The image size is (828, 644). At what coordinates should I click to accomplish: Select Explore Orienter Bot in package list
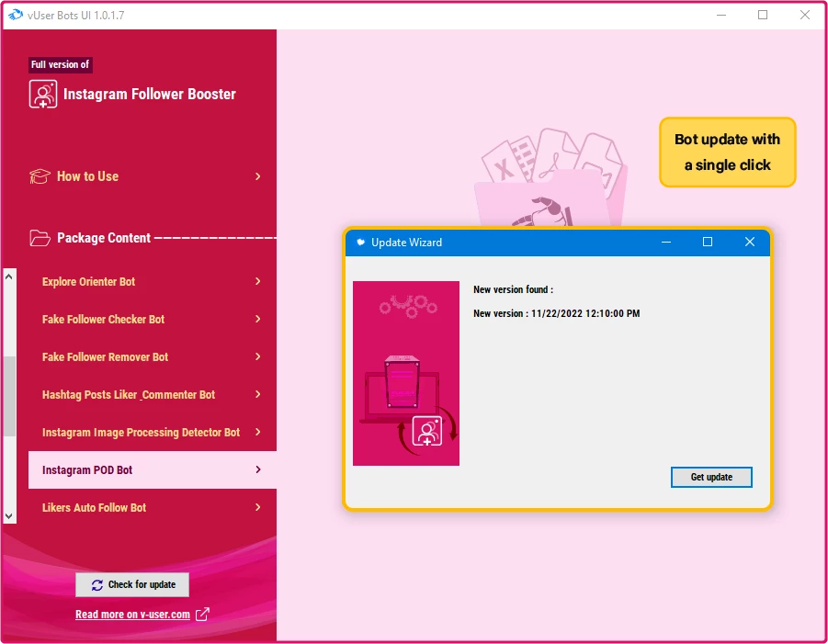[152, 281]
